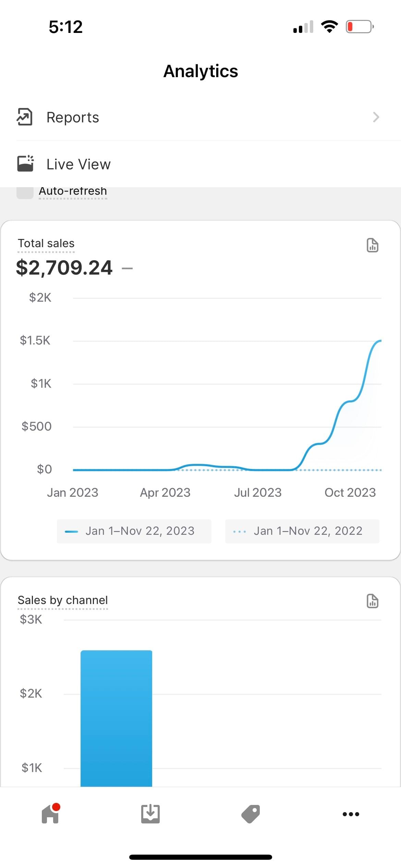Tap the Live View icon
Screen dimensions: 401x868
pos(25,164)
